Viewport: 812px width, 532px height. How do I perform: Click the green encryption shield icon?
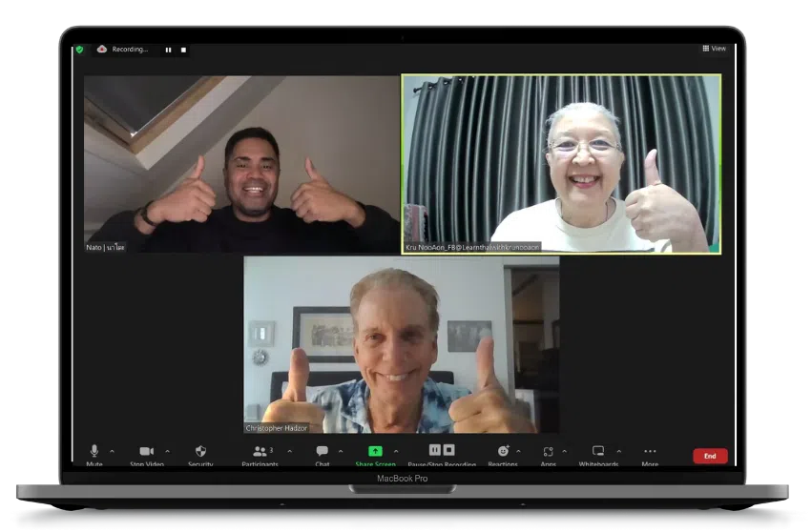[80, 50]
